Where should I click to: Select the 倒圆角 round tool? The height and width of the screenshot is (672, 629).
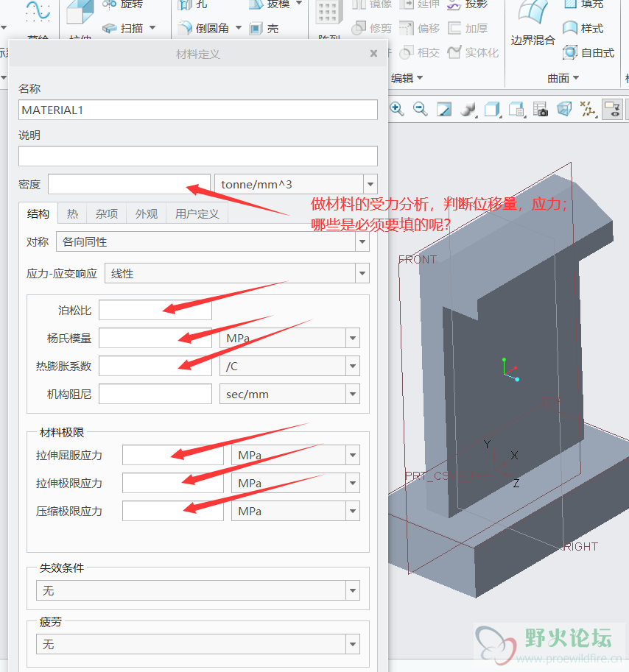204,28
